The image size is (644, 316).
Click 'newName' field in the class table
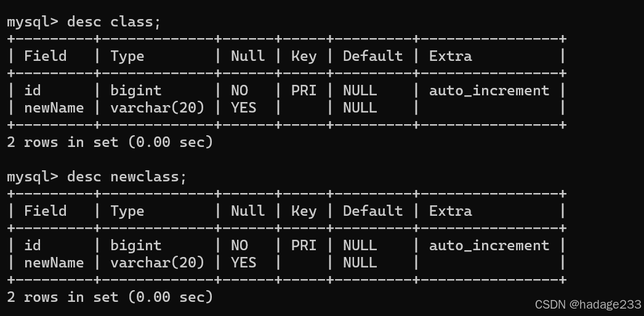(x=54, y=108)
